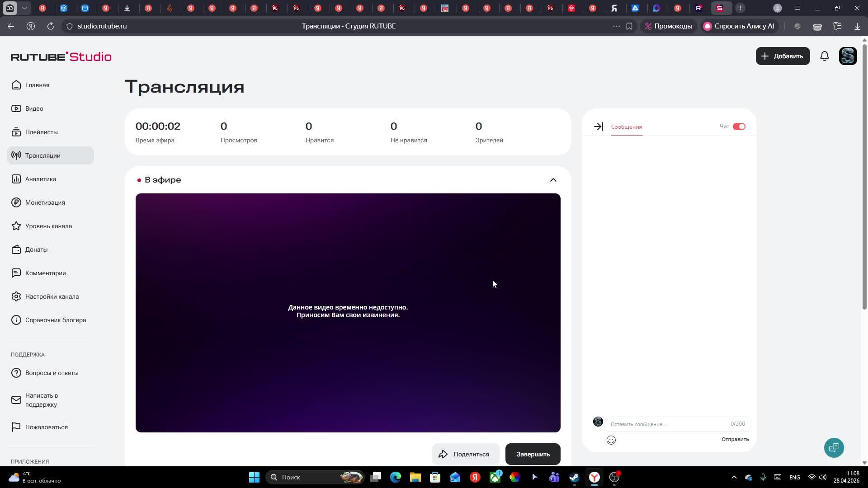Open the teal support chat widget
The width and height of the screenshot is (868, 488).
point(834,448)
